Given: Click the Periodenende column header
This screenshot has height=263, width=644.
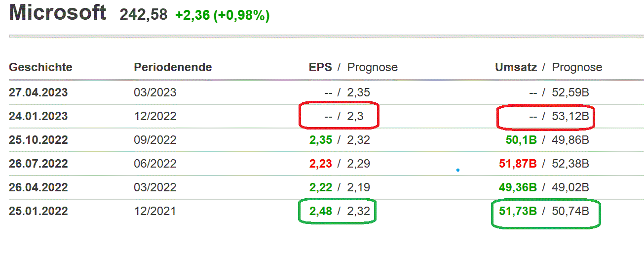Looking at the screenshot, I should pos(173,67).
